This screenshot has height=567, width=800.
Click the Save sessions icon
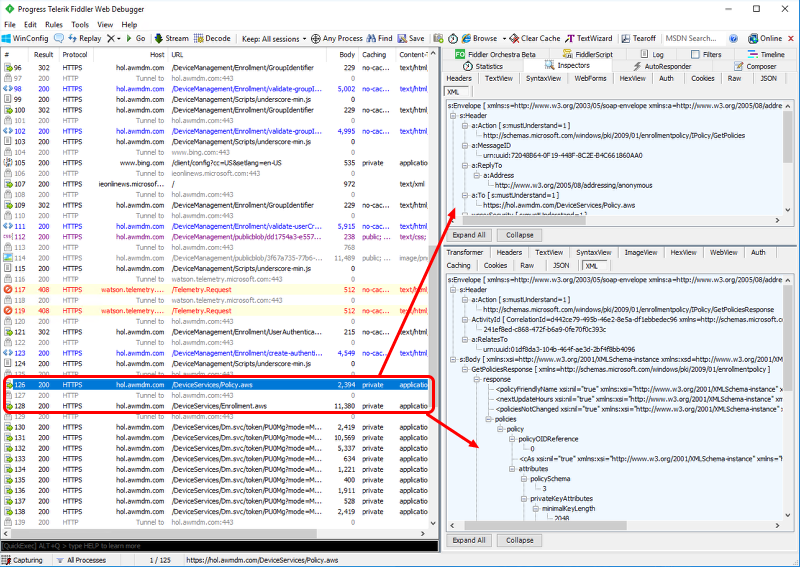point(402,38)
